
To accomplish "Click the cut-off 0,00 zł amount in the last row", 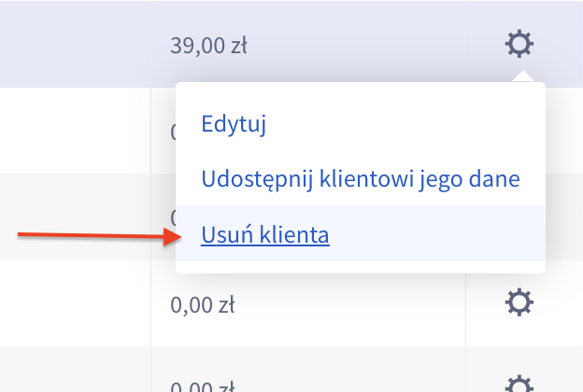I will [x=201, y=385].
